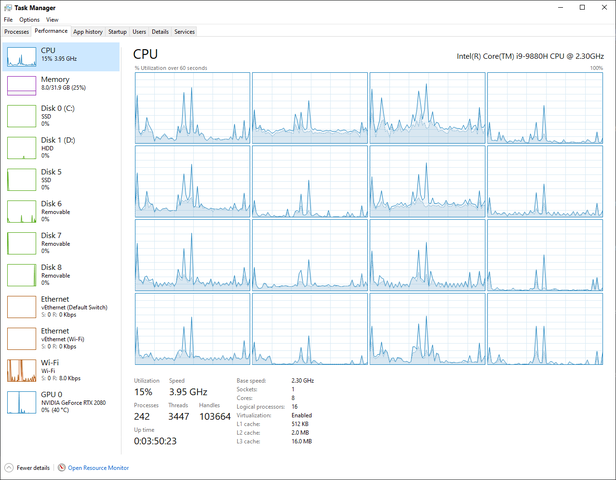Open Disk 6 Removable graph icon
Screen dimensions: 616x480
[22, 212]
